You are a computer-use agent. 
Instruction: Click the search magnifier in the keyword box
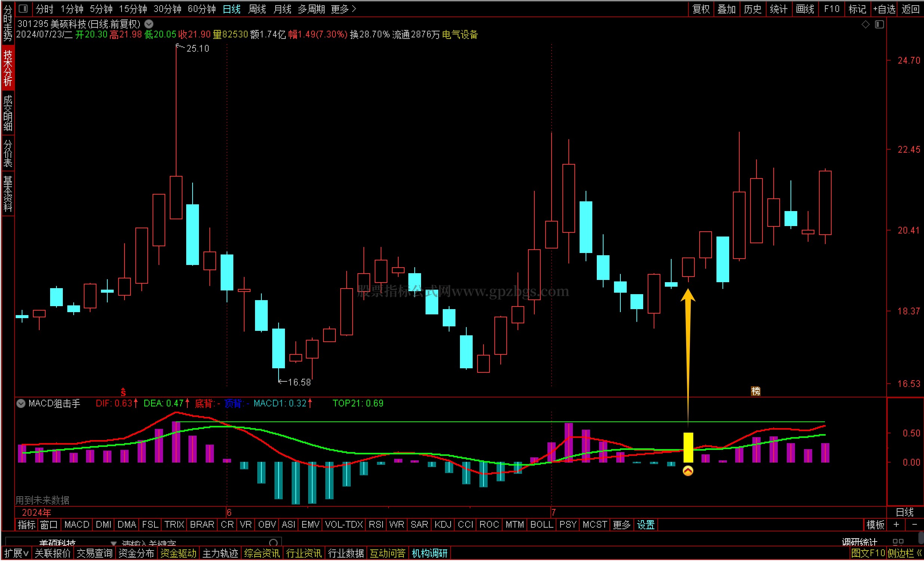(x=273, y=543)
